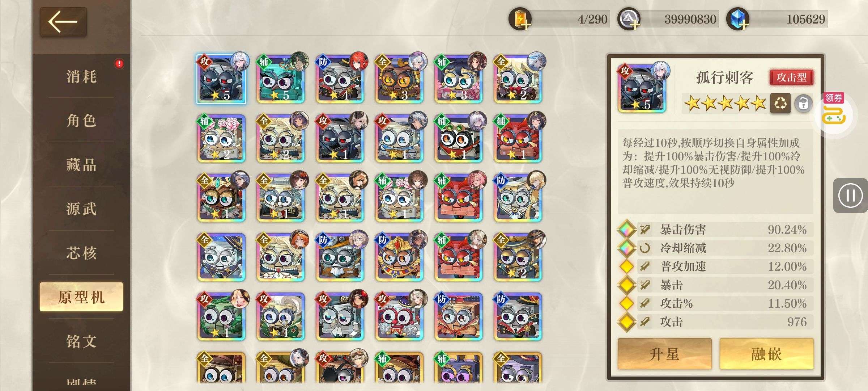Click the 融嵌 button
This screenshot has height=391, width=868.
click(766, 354)
